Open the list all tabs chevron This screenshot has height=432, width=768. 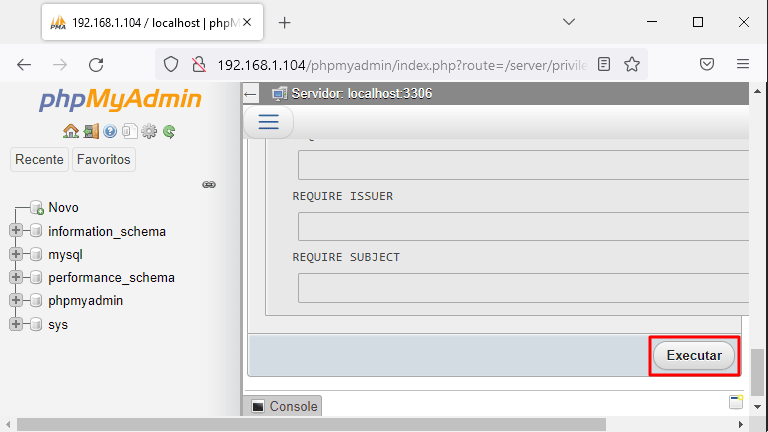click(x=569, y=22)
